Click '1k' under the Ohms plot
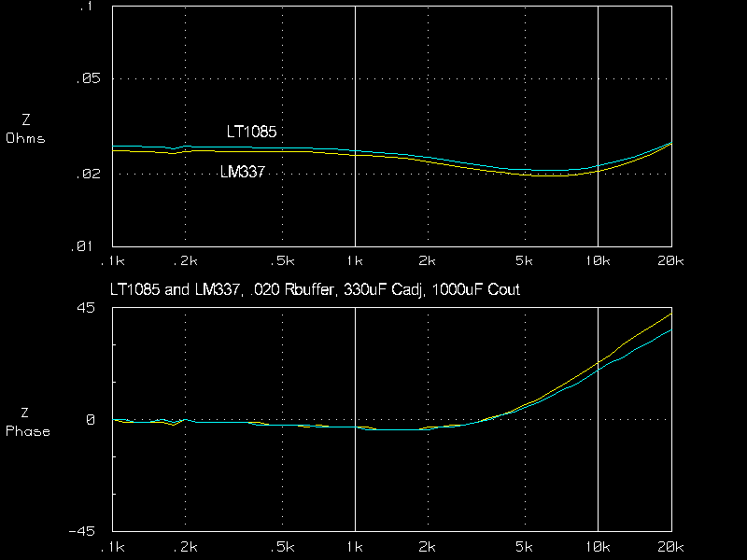Viewport: 747px width, 560px height. point(355,261)
